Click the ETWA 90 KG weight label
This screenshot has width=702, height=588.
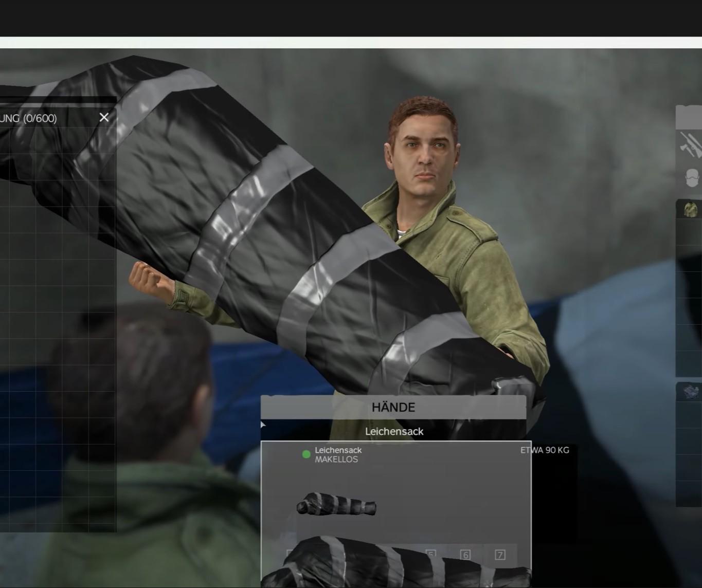pyautogui.click(x=545, y=450)
